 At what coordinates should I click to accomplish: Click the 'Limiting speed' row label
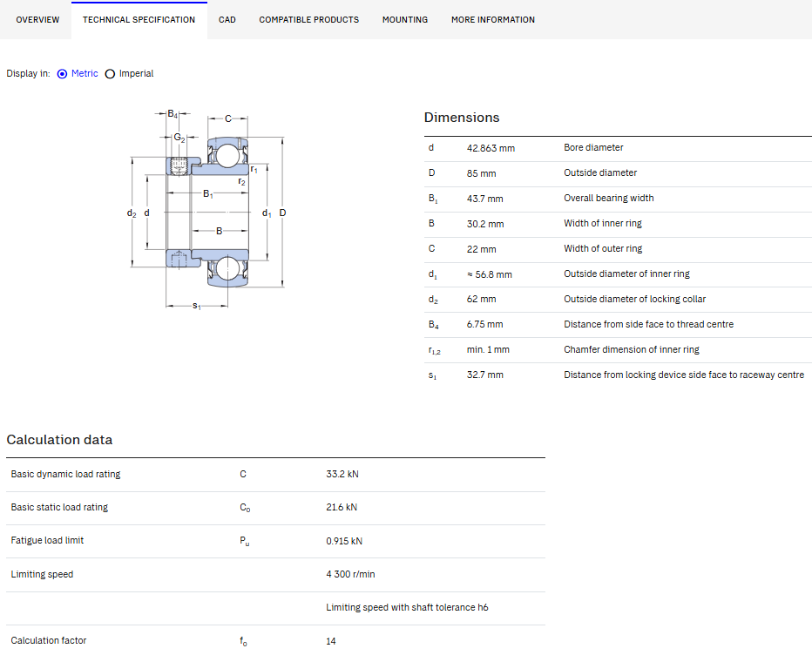coord(42,575)
